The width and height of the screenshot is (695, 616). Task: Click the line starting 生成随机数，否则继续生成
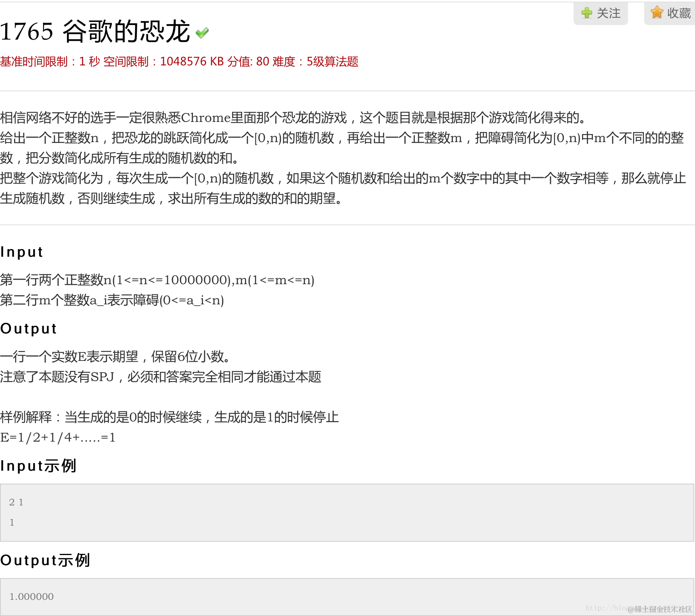pos(171,198)
